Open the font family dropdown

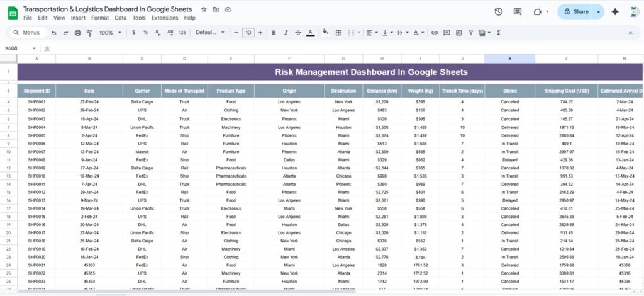tap(210, 33)
